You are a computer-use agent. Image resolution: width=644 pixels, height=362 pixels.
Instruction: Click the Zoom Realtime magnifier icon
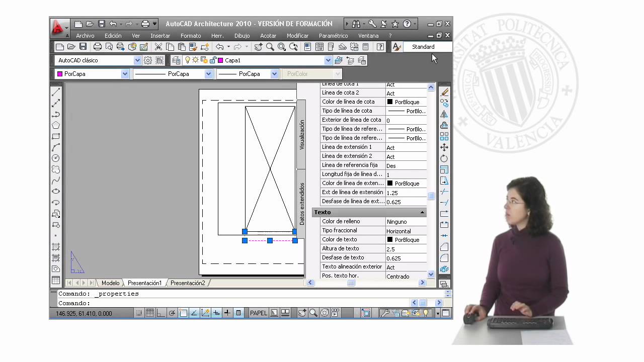(x=270, y=47)
